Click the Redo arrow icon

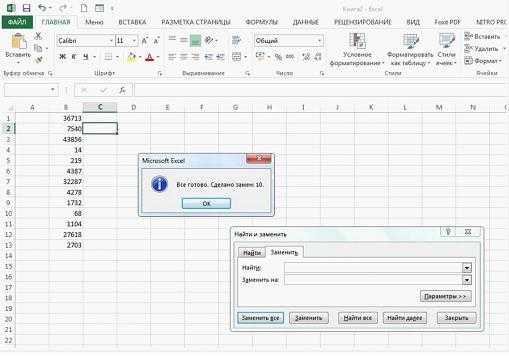63,8
